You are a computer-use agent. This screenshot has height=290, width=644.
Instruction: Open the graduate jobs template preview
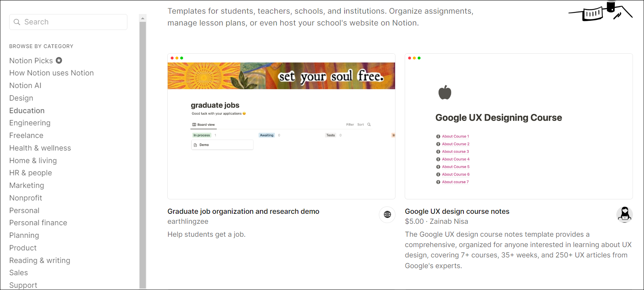coord(281,127)
